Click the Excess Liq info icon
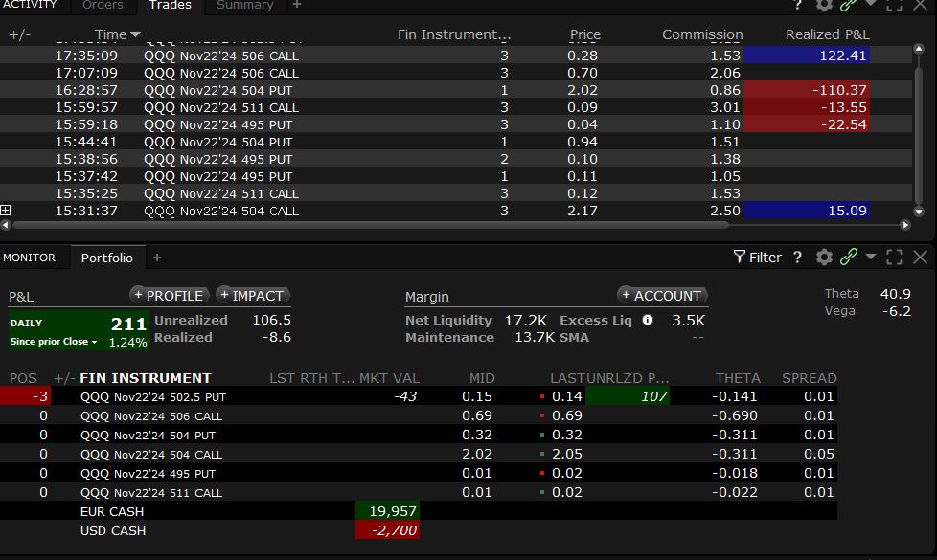937x560 pixels. (x=647, y=320)
